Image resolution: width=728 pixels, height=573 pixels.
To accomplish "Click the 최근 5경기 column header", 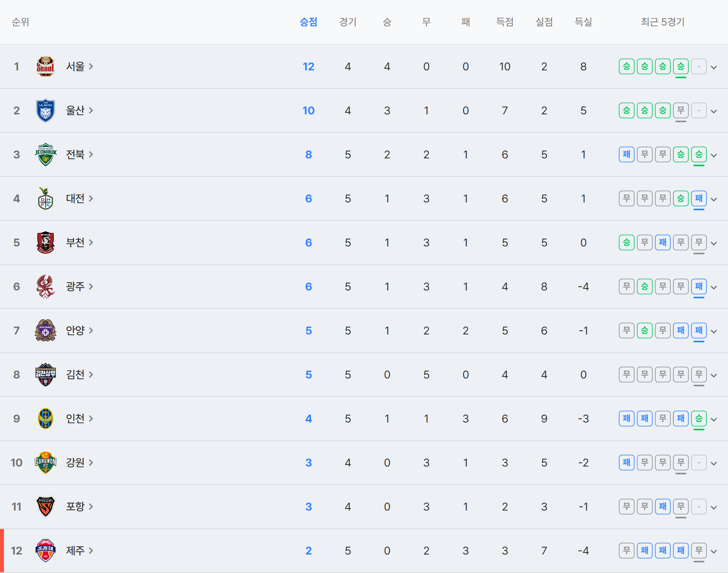I will 662,22.
